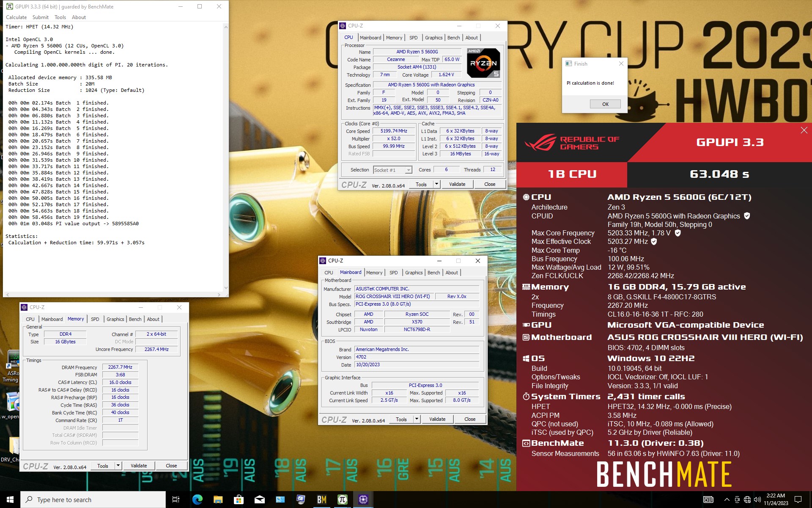
Task: Open Graphics tab in top CPU-Z window
Action: 433,38
